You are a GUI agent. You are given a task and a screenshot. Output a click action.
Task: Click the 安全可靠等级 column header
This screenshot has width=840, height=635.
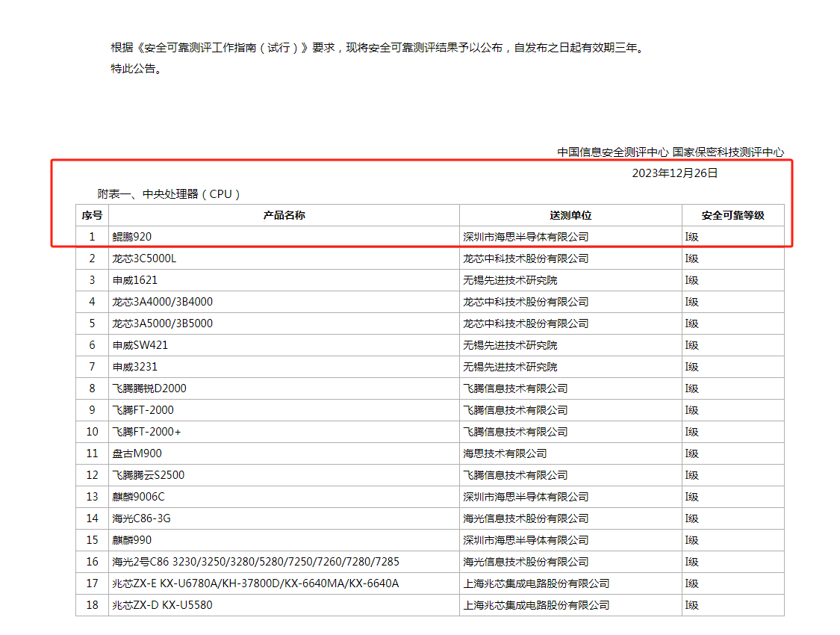pos(733,215)
